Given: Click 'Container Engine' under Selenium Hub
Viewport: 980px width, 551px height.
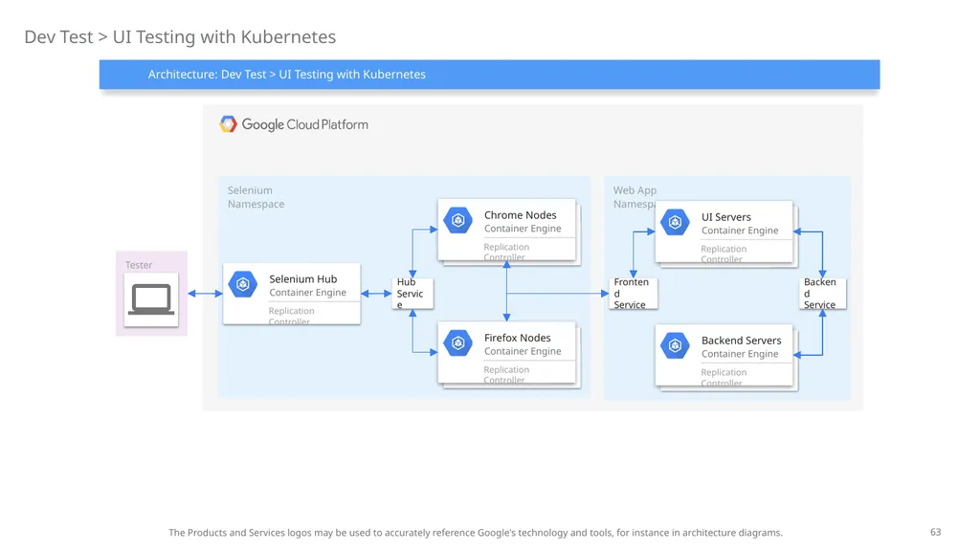Looking at the screenshot, I should (x=307, y=293).
